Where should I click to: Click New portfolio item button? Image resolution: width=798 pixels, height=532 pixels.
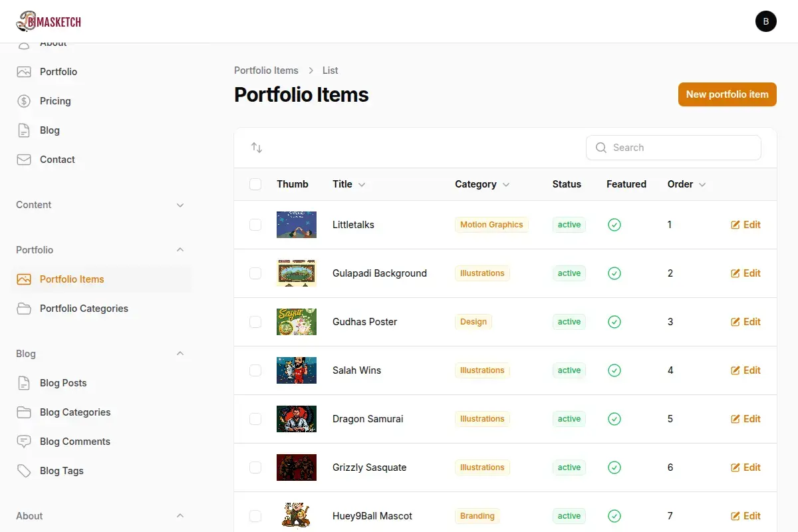coord(728,94)
